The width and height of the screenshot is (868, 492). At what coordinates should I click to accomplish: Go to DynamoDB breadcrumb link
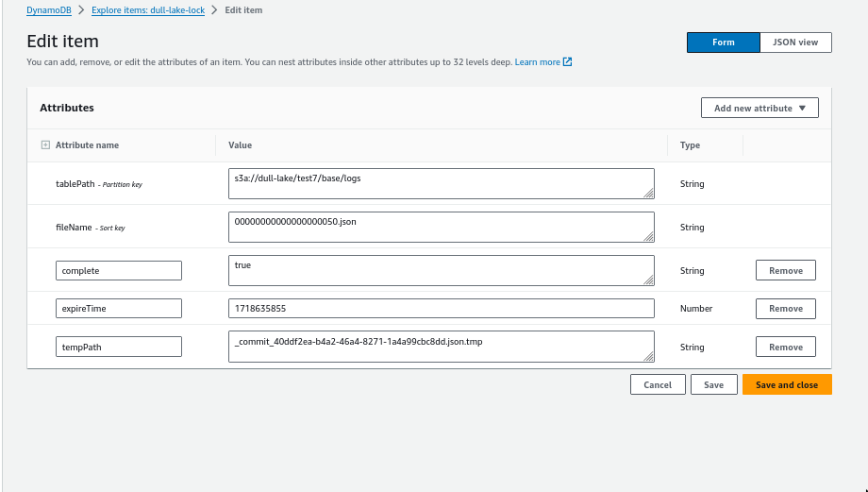click(52, 10)
